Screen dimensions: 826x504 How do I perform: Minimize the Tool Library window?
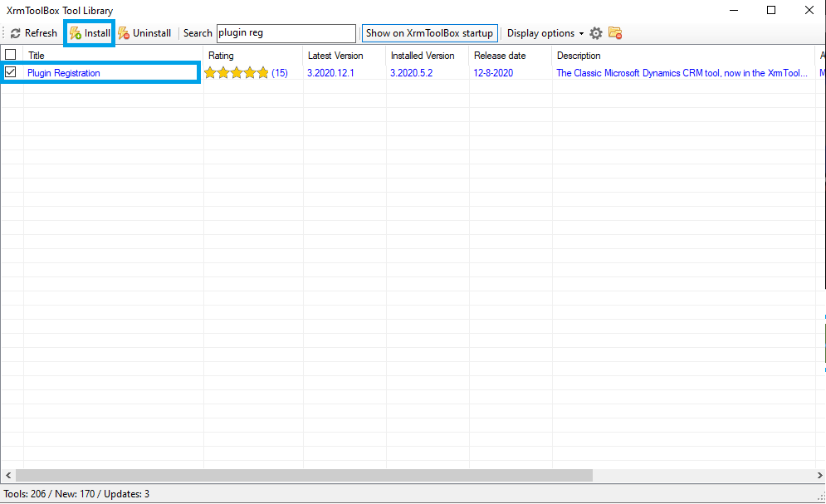pos(734,11)
